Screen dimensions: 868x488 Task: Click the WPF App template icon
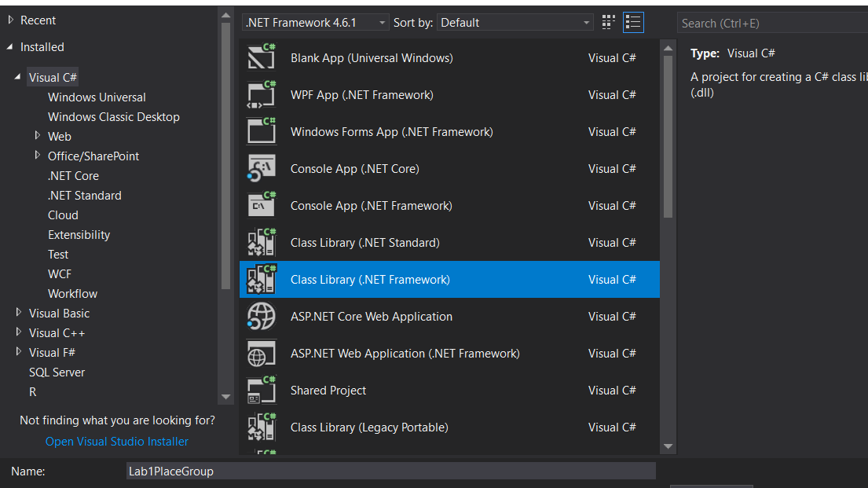(x=262, y=95)
